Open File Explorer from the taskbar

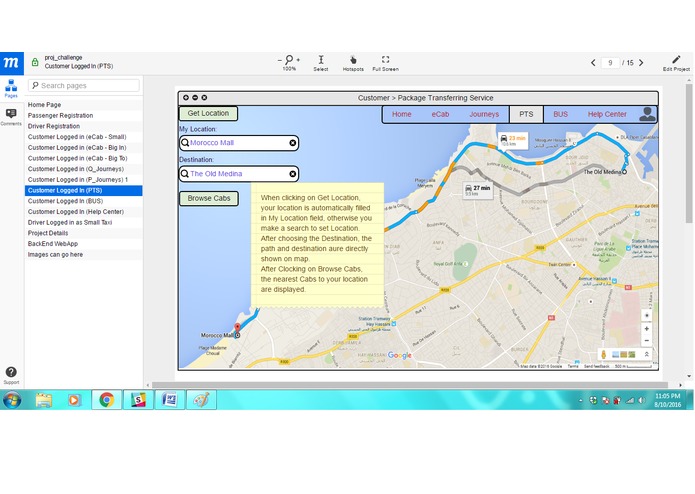[43, 400]
